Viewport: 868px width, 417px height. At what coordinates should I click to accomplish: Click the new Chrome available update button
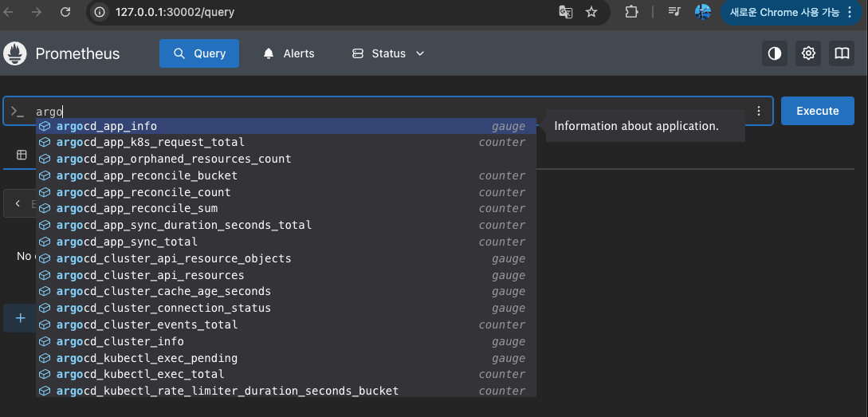791,12
